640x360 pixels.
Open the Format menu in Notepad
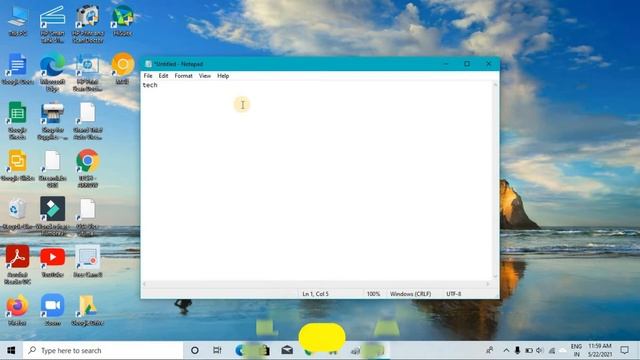tap(183, 76)
